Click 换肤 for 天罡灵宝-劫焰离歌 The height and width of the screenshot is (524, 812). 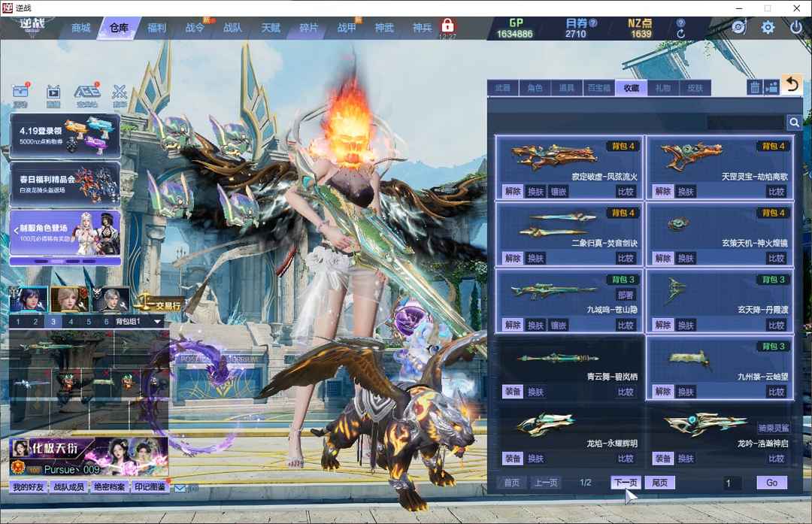point(686,192)
